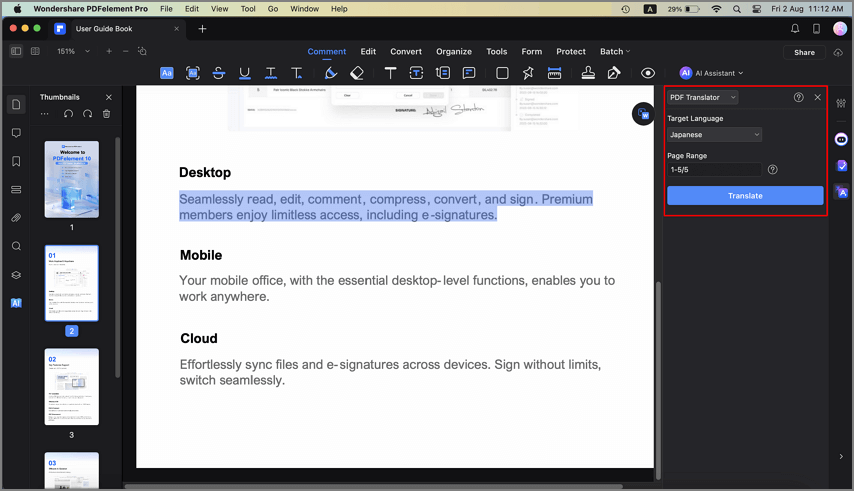This screenshot has height=491, width=854.
Task: Click the Share button
Action: [804, 52]
